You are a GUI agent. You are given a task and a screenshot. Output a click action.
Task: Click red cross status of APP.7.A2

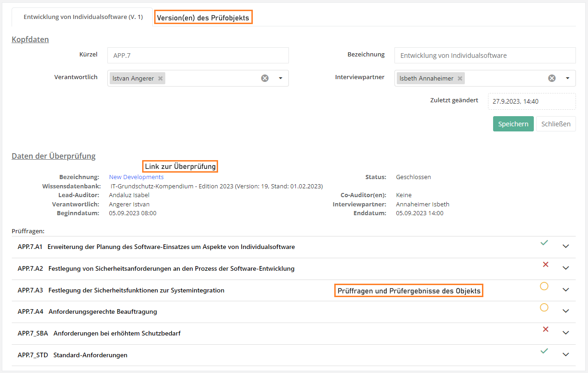point(545,265)
